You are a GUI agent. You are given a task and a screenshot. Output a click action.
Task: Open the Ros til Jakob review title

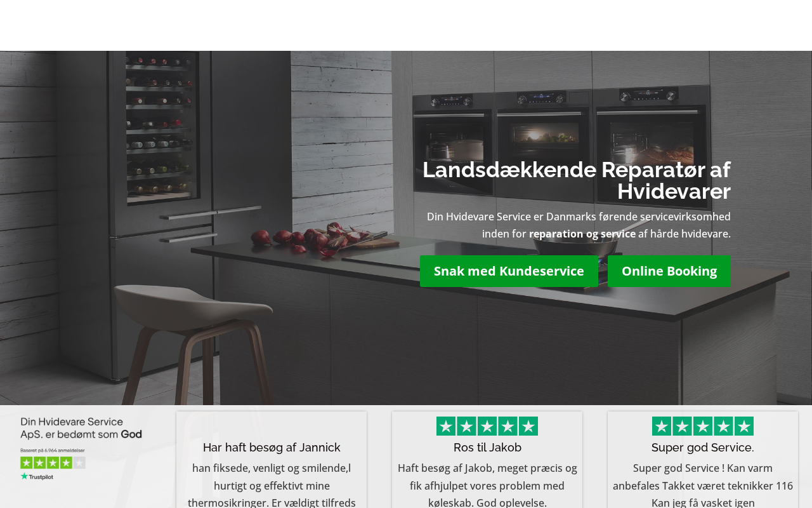(x=487, y=448)
